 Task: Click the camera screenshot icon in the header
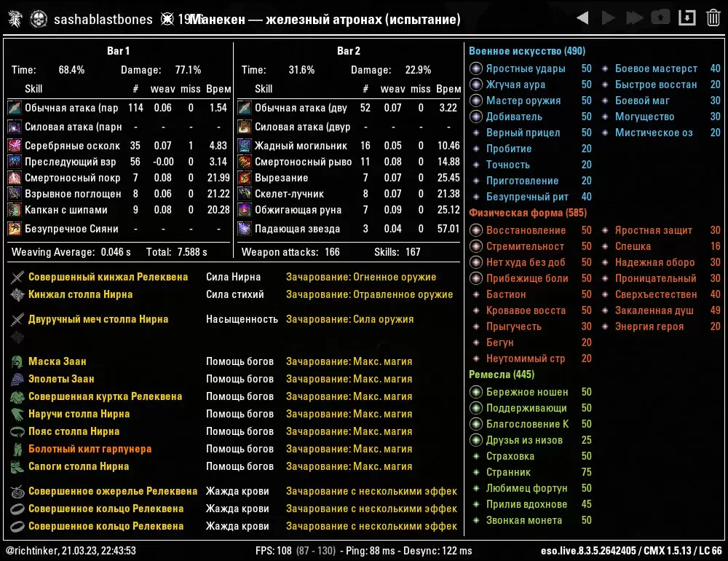tap(661, 17)
